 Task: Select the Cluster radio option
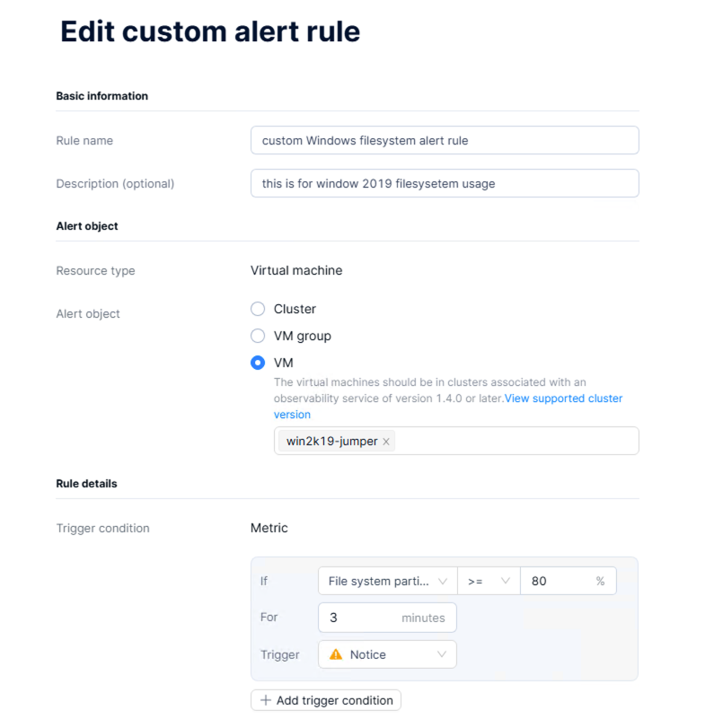coord(258,309)
